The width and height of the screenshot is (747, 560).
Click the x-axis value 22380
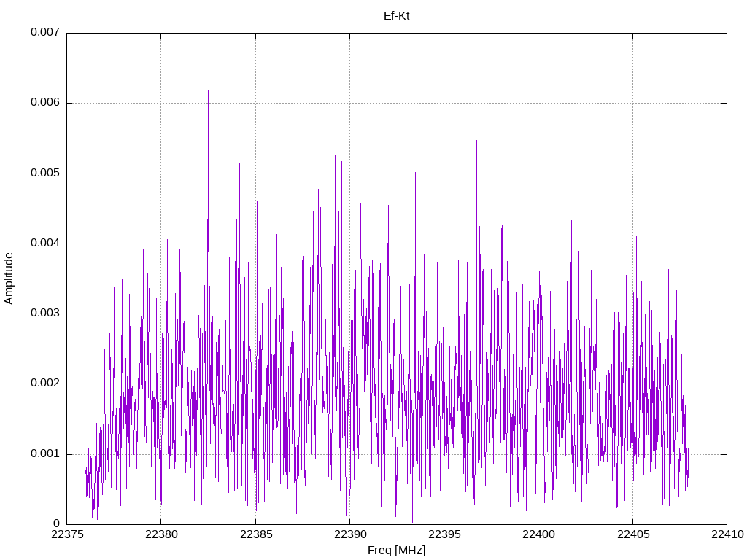click(x=161, y=534)
